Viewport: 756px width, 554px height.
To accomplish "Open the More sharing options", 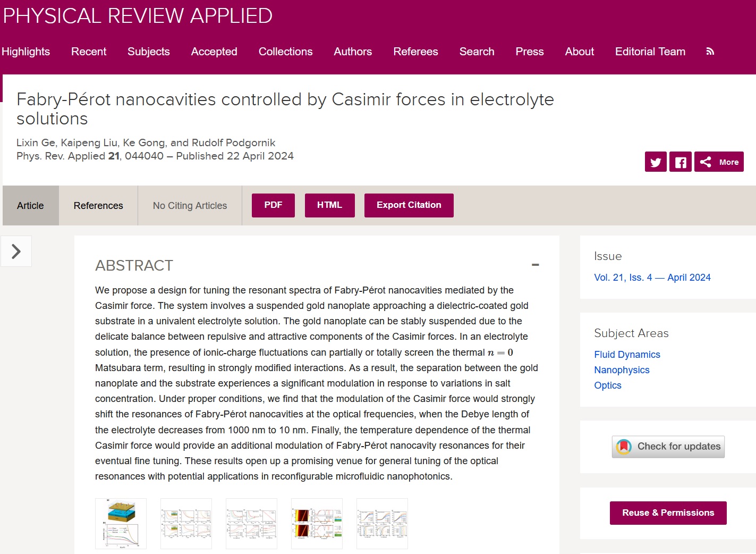I will (719, 162).
